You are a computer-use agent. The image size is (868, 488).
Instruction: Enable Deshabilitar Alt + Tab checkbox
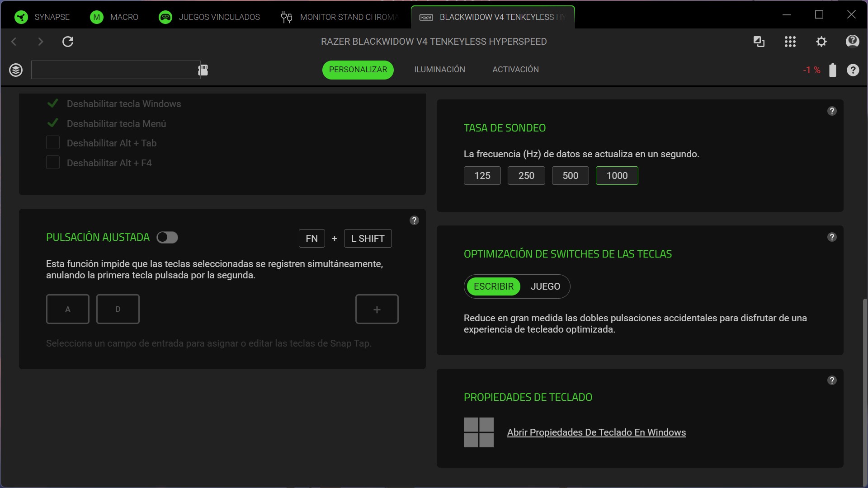pos(53,143)
